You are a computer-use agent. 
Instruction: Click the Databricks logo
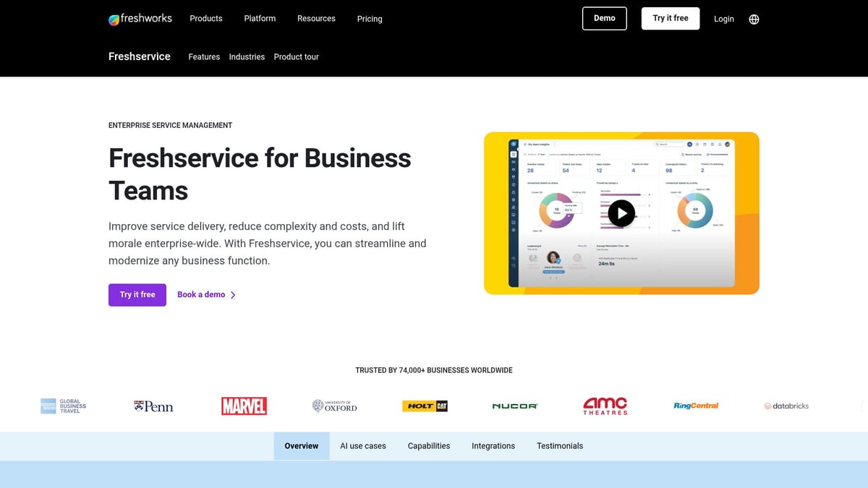click(786, 406)
